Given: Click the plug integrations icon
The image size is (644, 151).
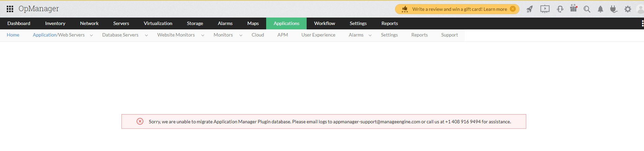Looking at the screenshot, I should [x=614, y=9].
